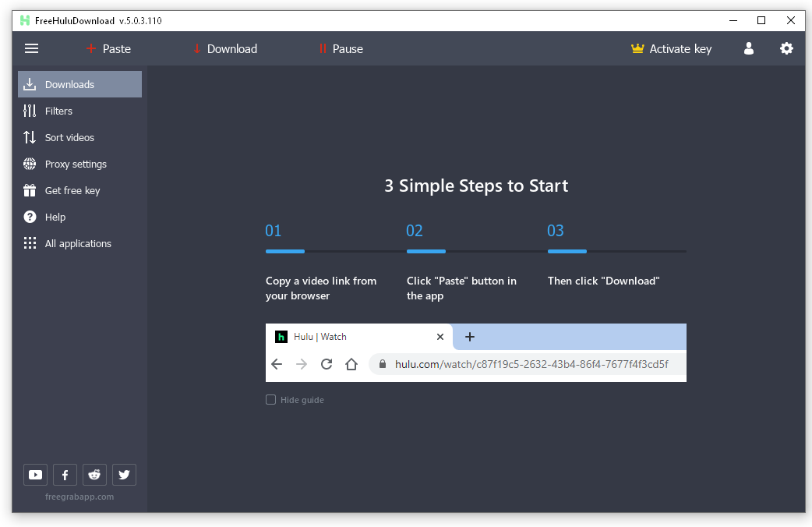Open Help in the sidebar
Screen dimensions: 812x527
point(79,217)
